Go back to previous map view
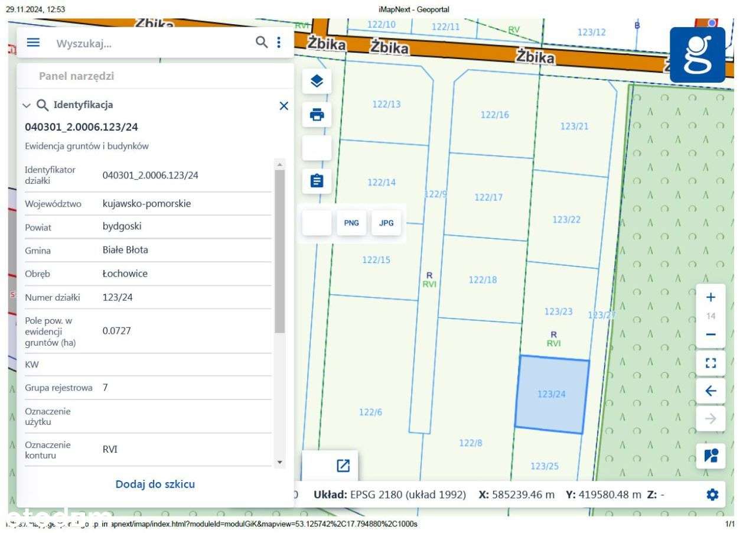The width and height of the screenshot is (756, 533). [x=711, y=391]
